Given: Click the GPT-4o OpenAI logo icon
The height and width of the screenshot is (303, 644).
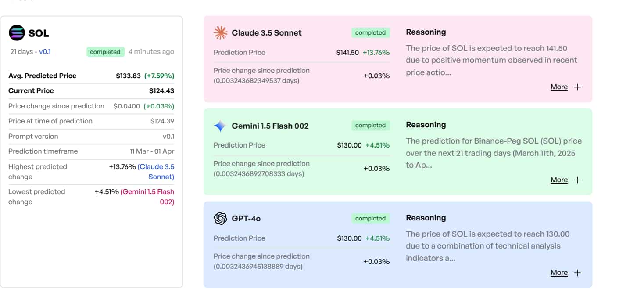Looking at the screenshot, I should click(x=220, y=218).
